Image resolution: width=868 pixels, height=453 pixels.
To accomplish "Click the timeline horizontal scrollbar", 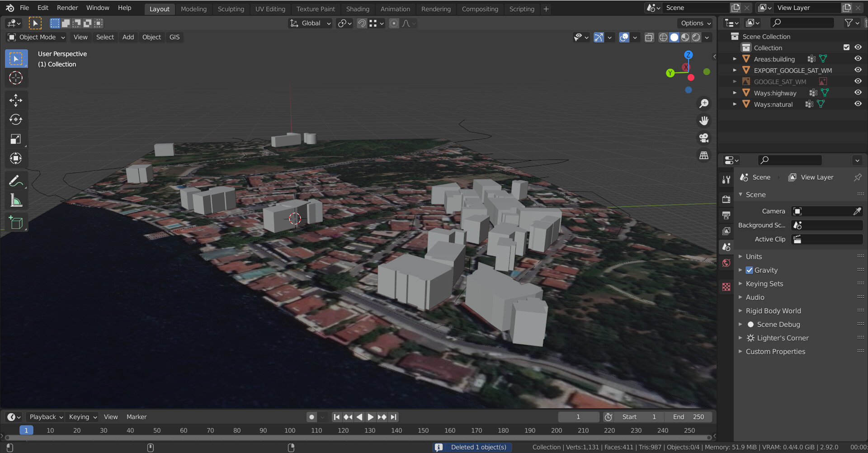I will pos(357,438).
